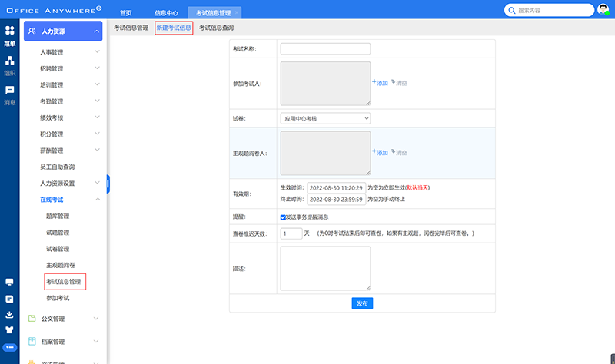
Task: Expand the 招聘管理 submenu
Action: [x=97, y=68]
